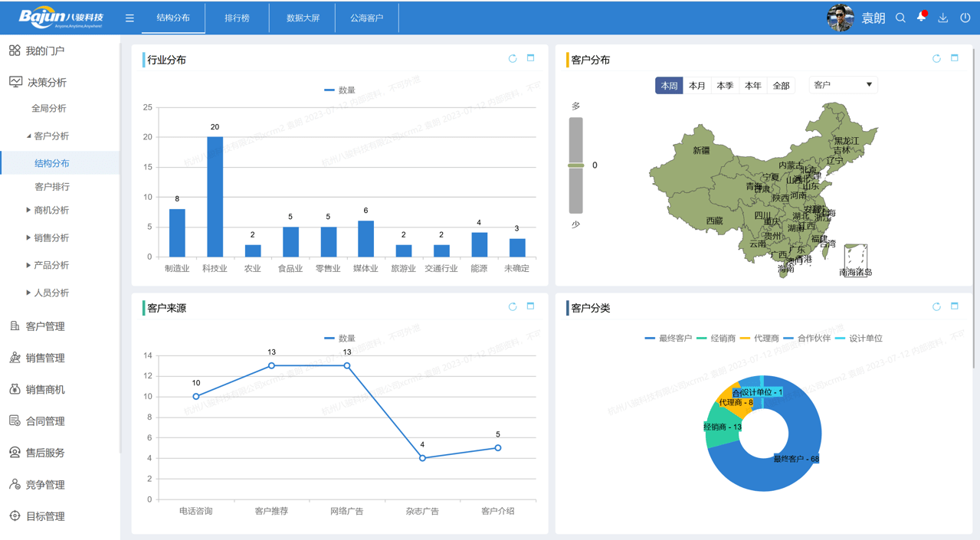The height and width of the screenshot is (540, 980).
Task: Open the 数据大屏 tab
Action: 303,18
